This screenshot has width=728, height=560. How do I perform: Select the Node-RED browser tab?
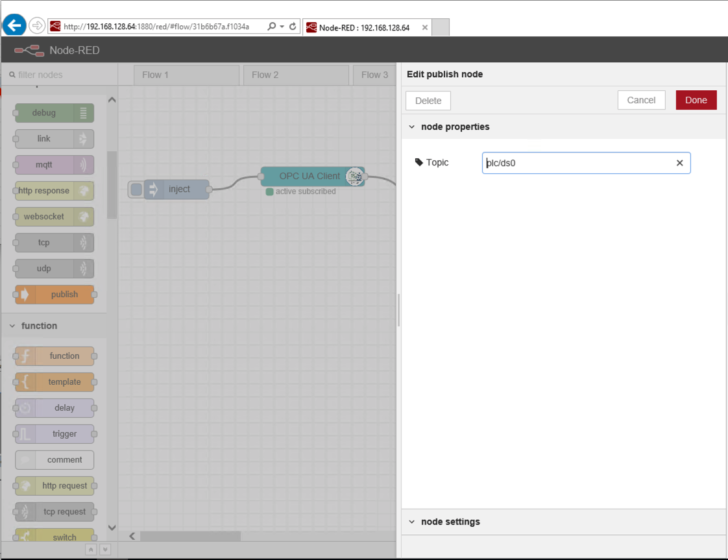pyautogui.click(x=367, y=27)
